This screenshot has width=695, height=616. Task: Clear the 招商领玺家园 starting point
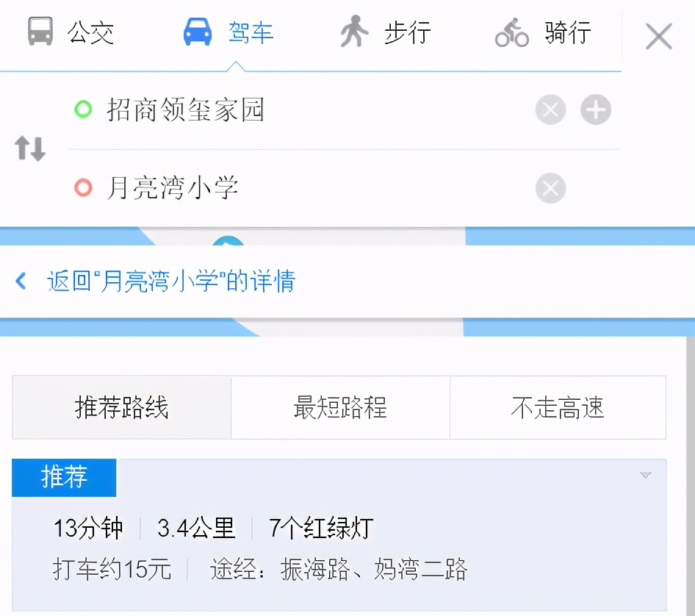click(x=550, y=110)
